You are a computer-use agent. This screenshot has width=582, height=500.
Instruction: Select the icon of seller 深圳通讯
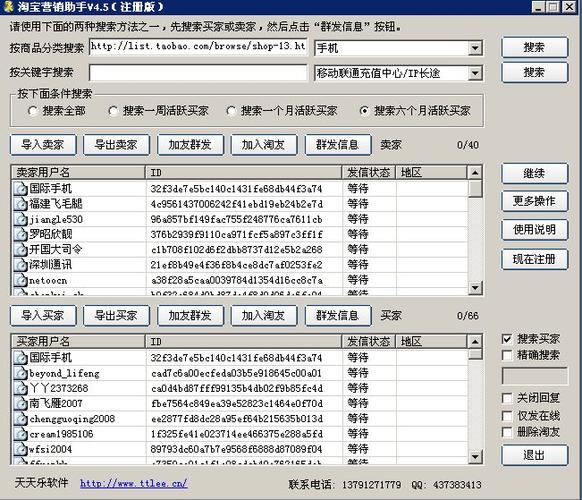pyautogui.click(x=20, y=265)
